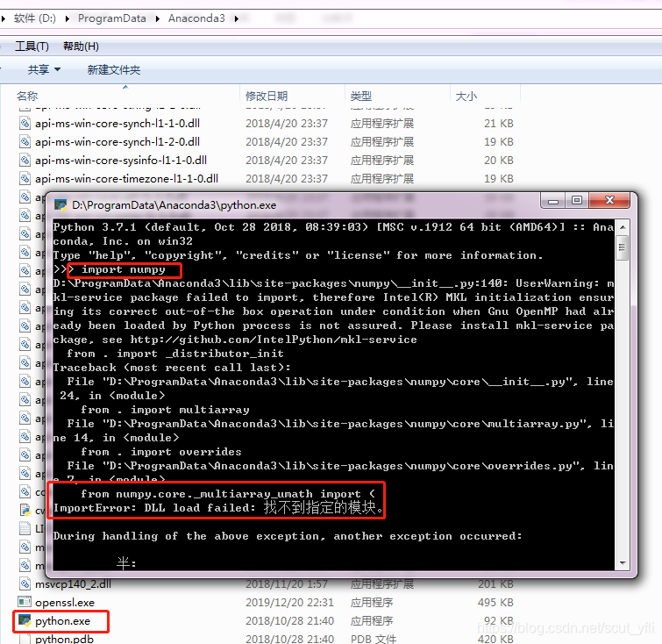Viewport: 662px width, 644px height.
Task: Sort by the 名称 column header
Action: point(27,96)
